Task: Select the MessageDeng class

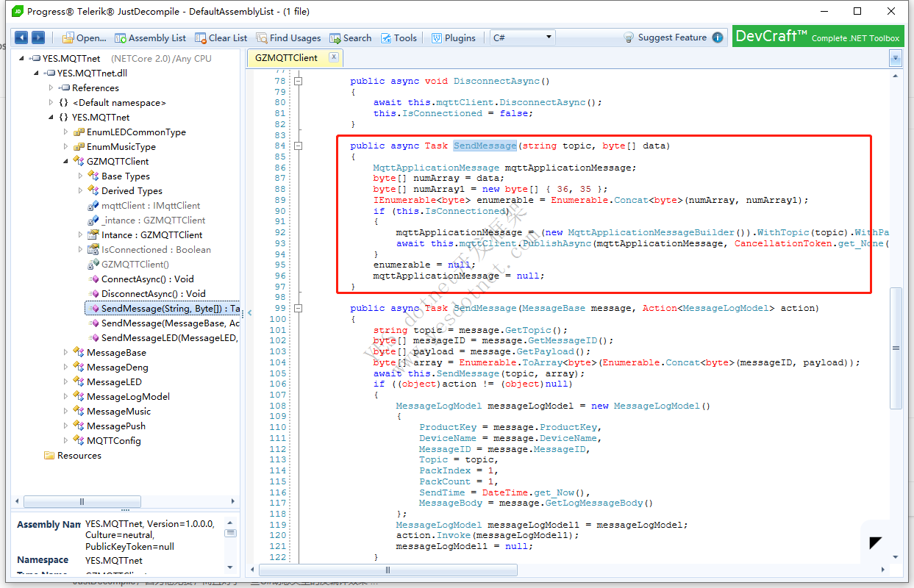Action: [x=118, y=367]
